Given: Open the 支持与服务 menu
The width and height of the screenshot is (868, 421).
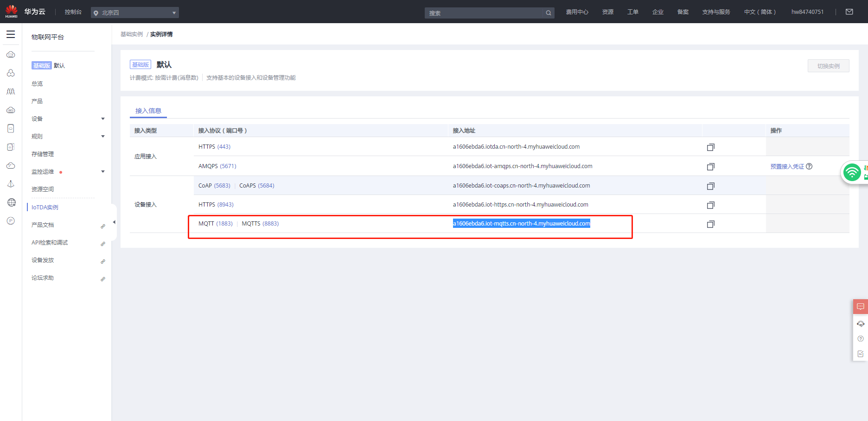Looking at the screenshot, I should (x=716, y=12).
